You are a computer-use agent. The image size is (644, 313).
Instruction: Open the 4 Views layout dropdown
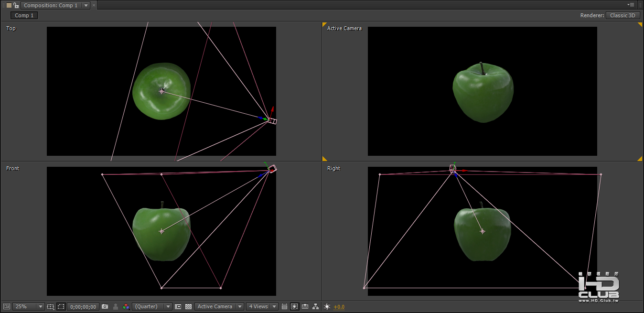262,306
